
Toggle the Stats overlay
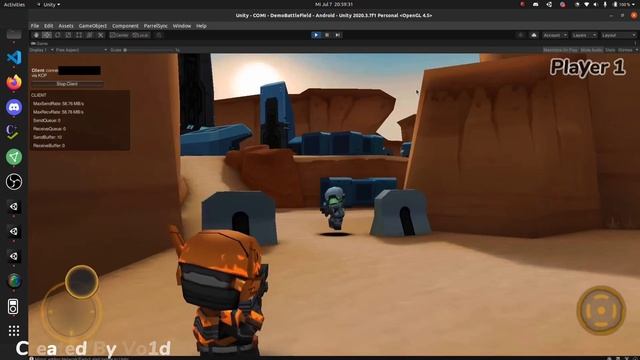[x=610, y=50]
